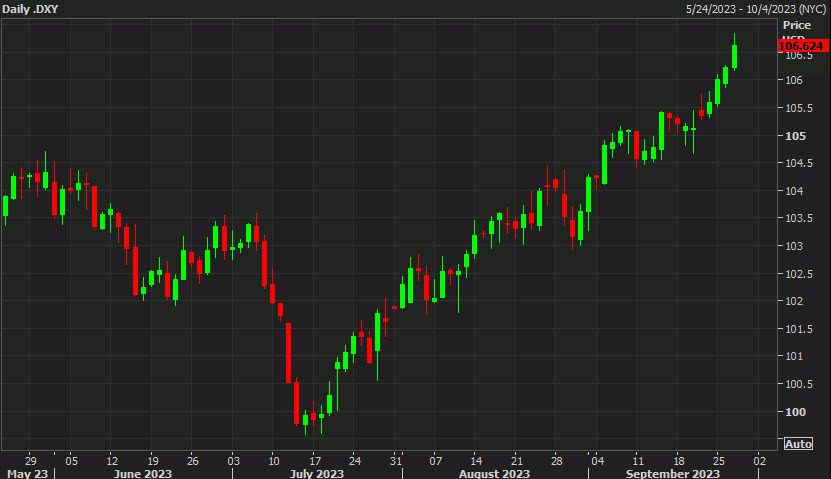Click the red 106.624 current price tag
The width and height of the screenshot is (831, 479).
[802, 46]
